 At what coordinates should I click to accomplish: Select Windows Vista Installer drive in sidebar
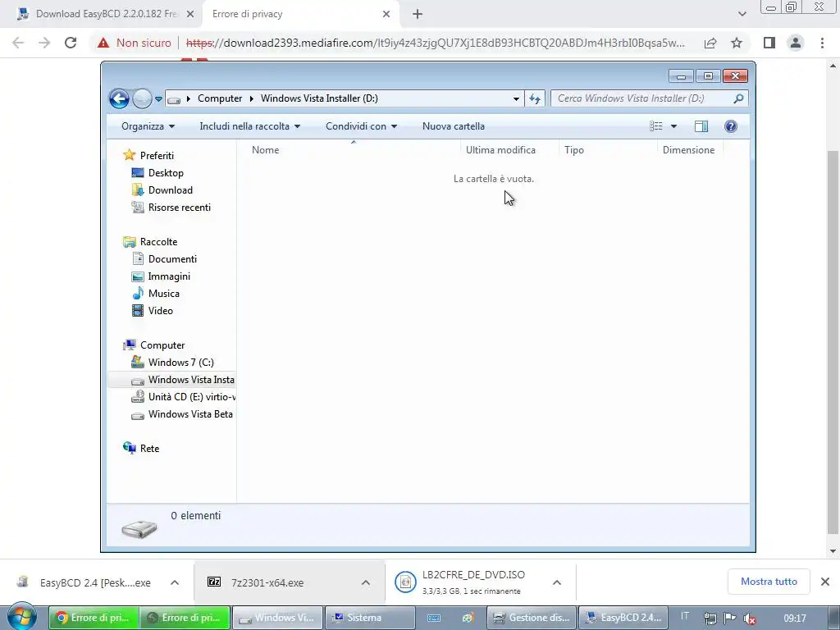pyautogui.click(x=171, y=380)
